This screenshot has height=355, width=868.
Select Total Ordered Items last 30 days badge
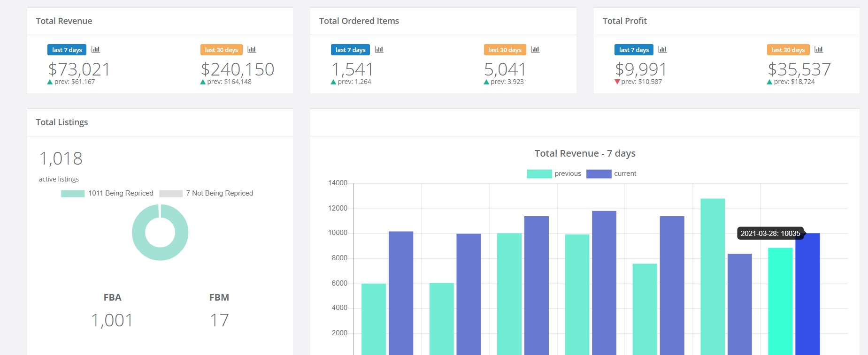[505, 50]
